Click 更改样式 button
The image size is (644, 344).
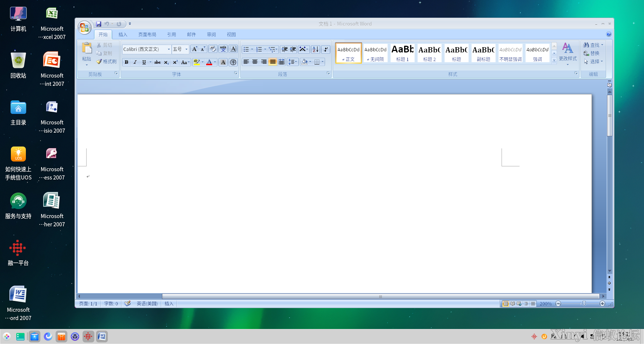(x=568, y=54)
